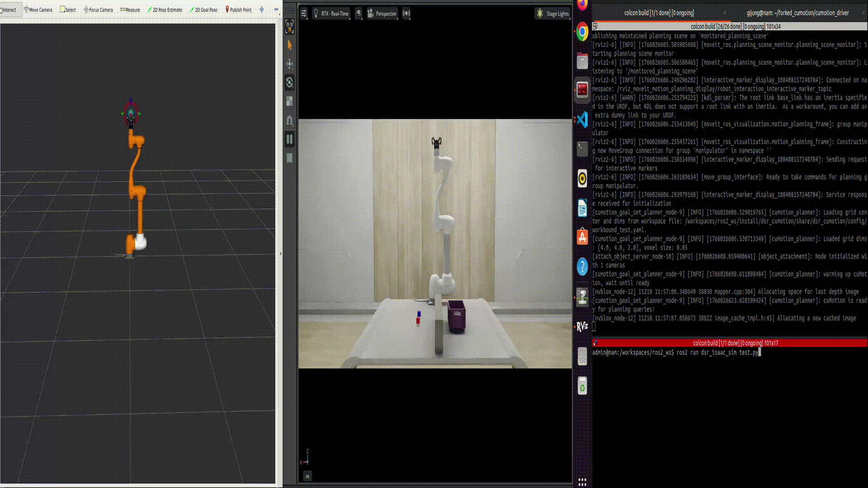Image resolution: width=868 pixels, height=488 pixels.
Task: Click the Focus Camera tool
Action: (98, 9)
